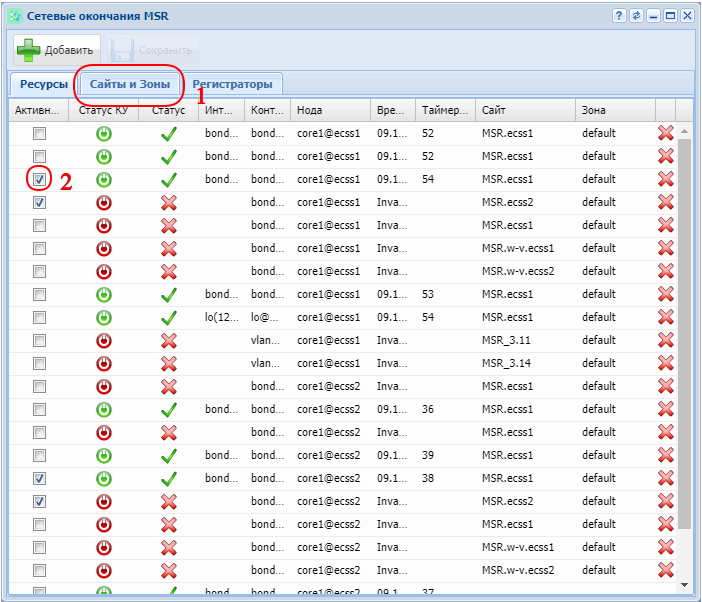Open help via the question mark icon
This screenshot has height=602, width=702.
(x=619, y=16)
